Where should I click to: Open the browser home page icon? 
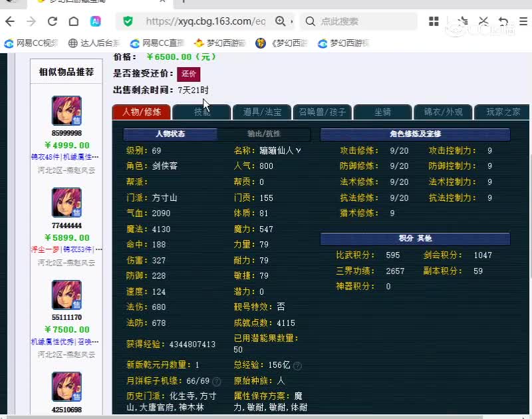click(x=74, y=21)
